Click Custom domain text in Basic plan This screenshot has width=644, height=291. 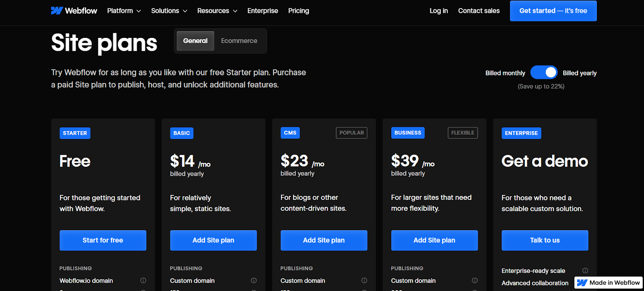point(192,281)
